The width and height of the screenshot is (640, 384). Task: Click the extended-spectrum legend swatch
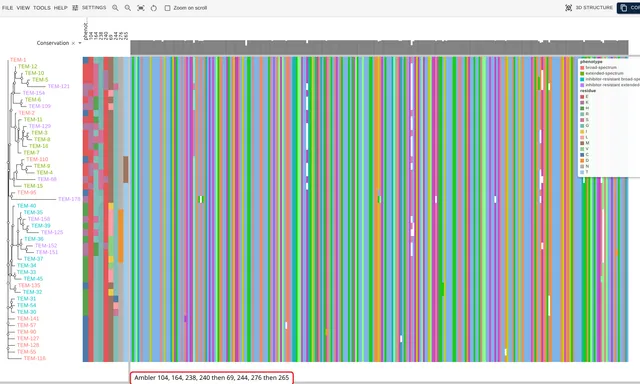582,73
